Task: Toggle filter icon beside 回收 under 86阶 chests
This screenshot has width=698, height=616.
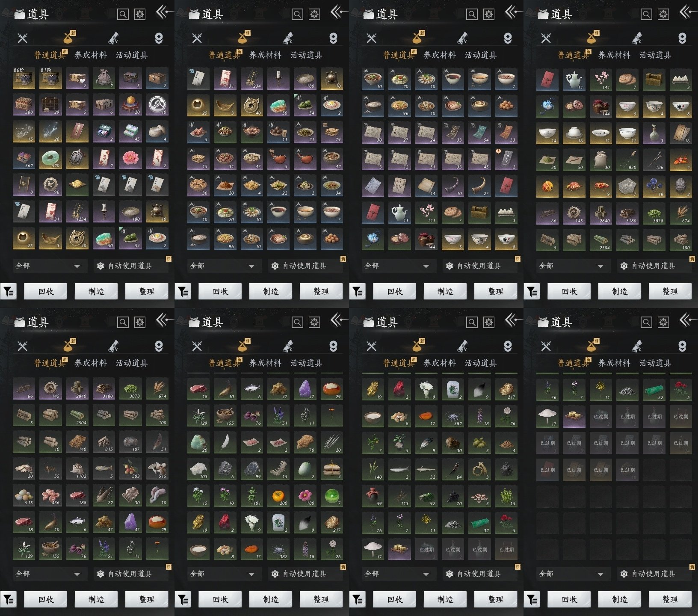Action: pos(9,292)
